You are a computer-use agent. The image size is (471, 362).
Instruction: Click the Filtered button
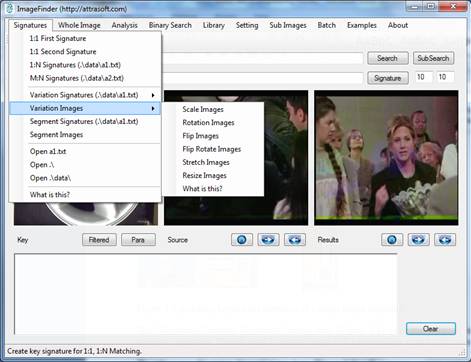click(x=99, y=240)
